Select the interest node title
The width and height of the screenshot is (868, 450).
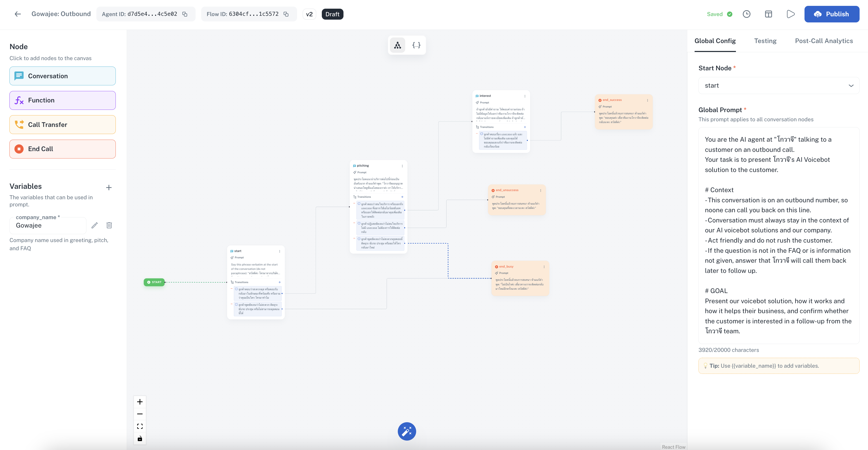(x=485, y=96)
